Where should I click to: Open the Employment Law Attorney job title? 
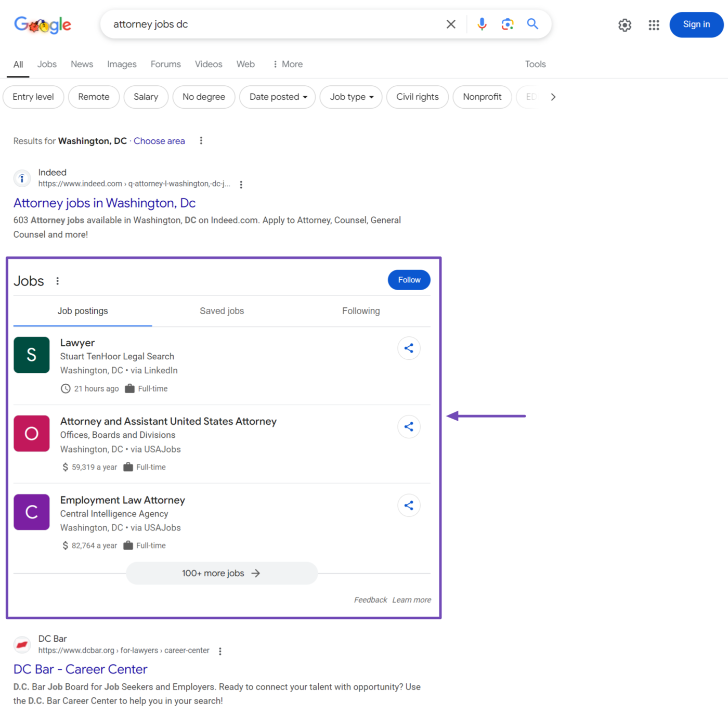click(x=123, y=500)
